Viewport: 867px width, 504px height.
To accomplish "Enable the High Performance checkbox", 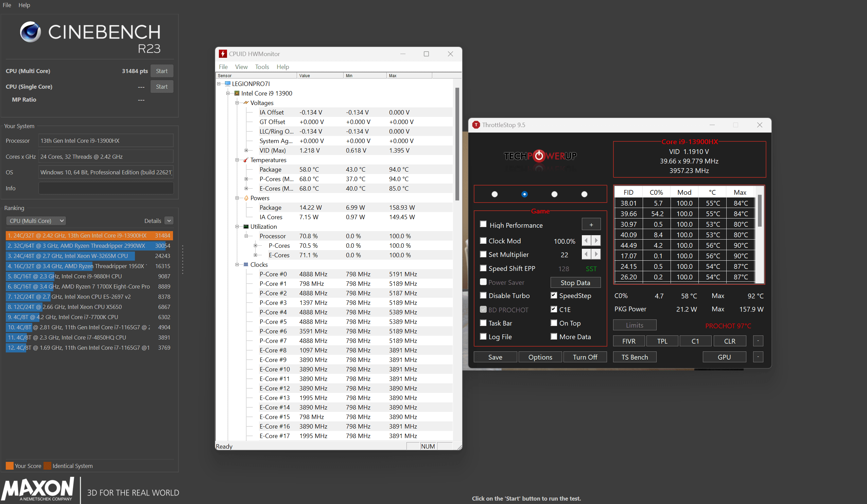I will tap(483, 224).
